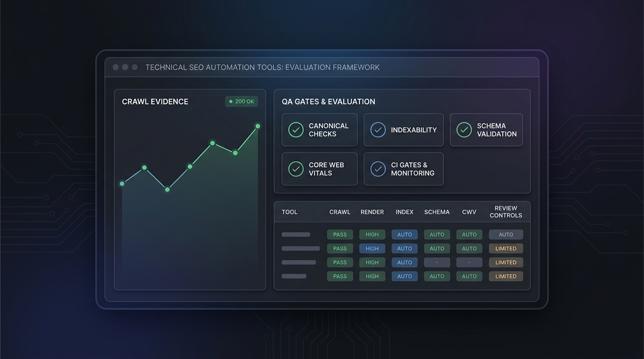Image resolution: width=644 pixels, height=359 pixels.
Task: Click the REVIEW CONTROLS column header
Action: point(506,212)
